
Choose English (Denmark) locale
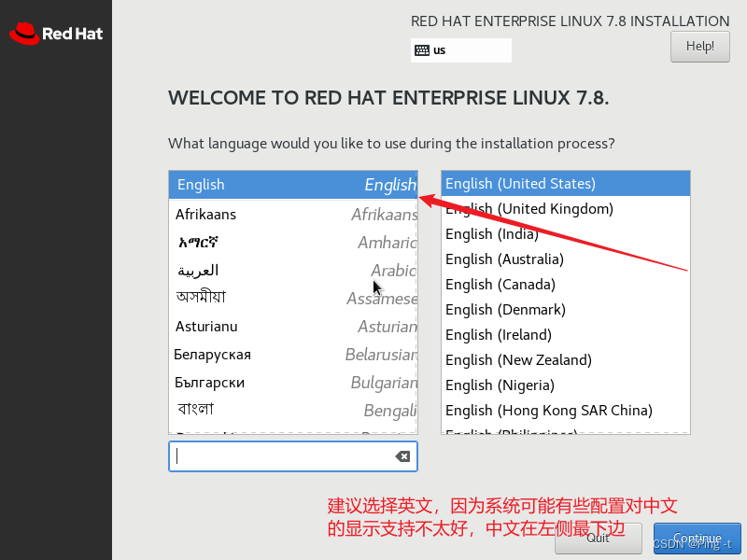[566, 310]
